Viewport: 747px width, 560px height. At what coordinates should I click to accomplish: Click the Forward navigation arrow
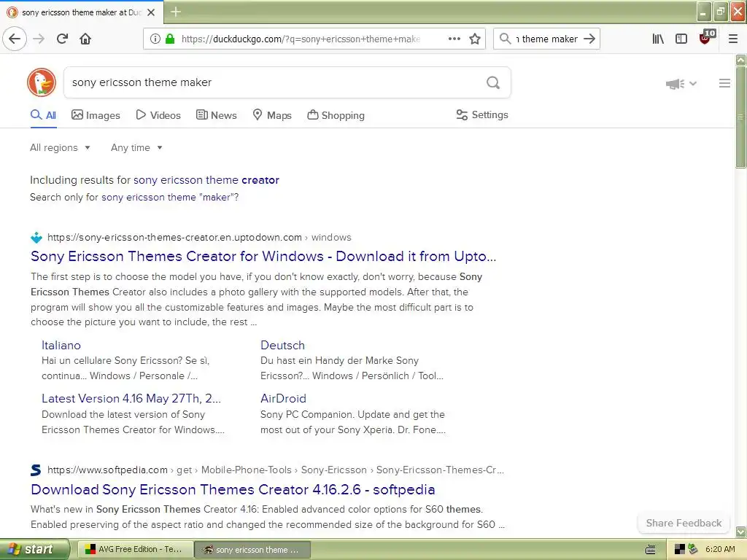coord(39,39)
